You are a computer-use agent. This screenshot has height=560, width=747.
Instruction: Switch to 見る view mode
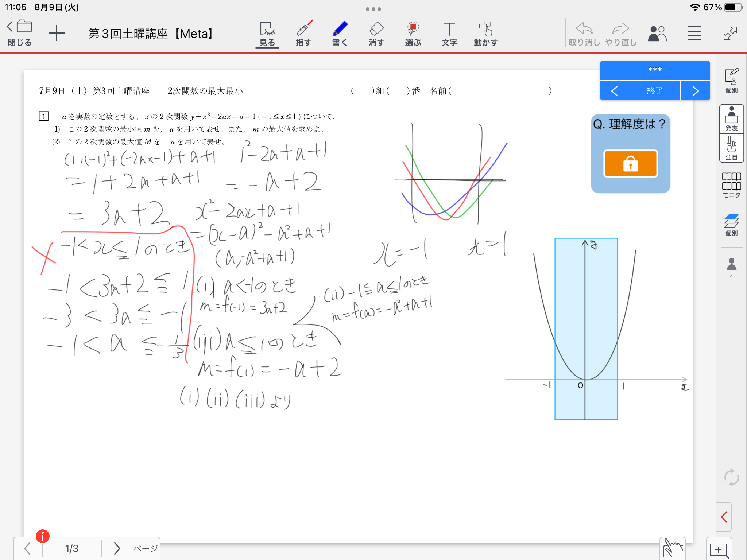pos(267,34)
